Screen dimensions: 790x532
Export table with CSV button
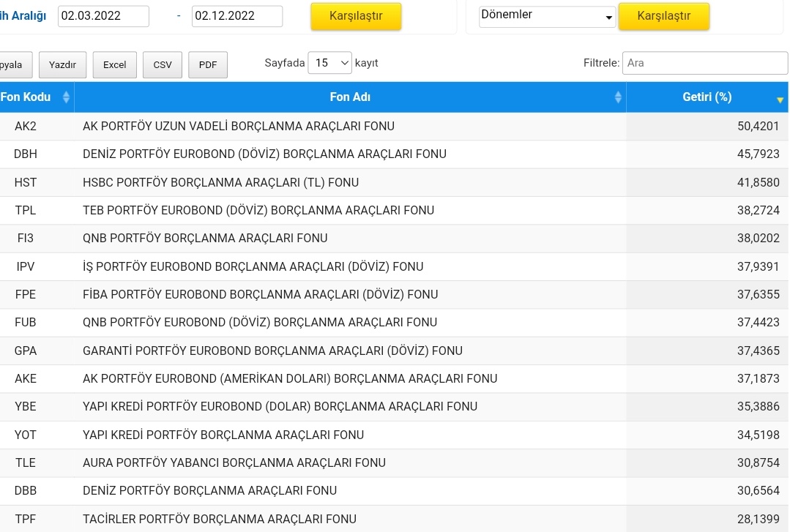pos(163,65)
